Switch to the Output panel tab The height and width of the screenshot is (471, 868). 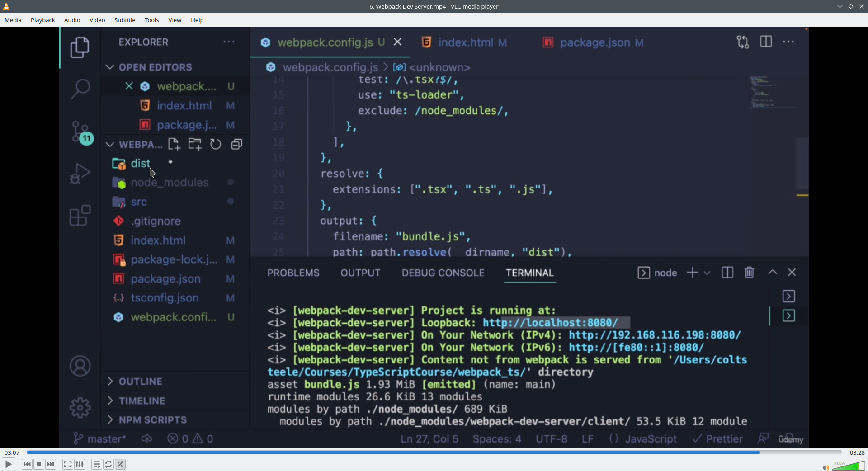tap(360, 273)
